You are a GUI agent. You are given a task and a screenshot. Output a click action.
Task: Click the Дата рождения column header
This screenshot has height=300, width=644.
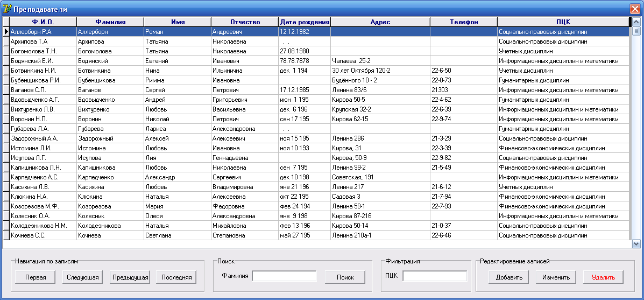[x=305, y=22]
